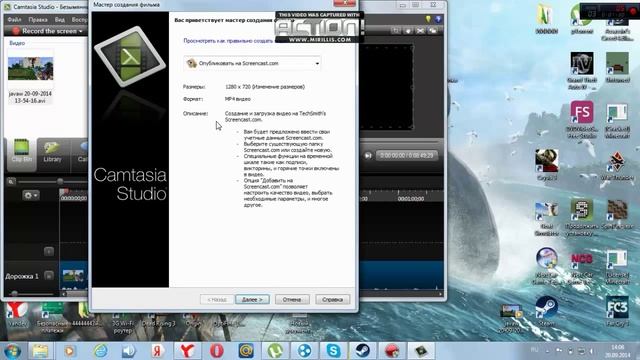The width and height of the screenshot is (640, 360).
Task: Select the NCG red-lettered desktop shortcut
Action: (582, 267)
